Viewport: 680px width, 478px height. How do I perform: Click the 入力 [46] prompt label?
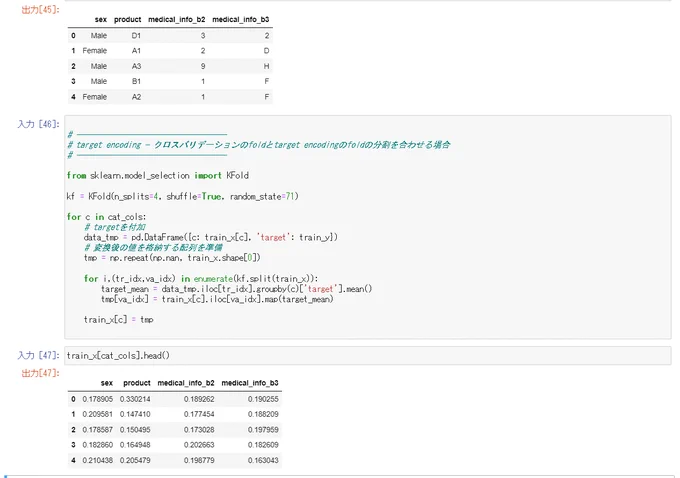[38, 124]
